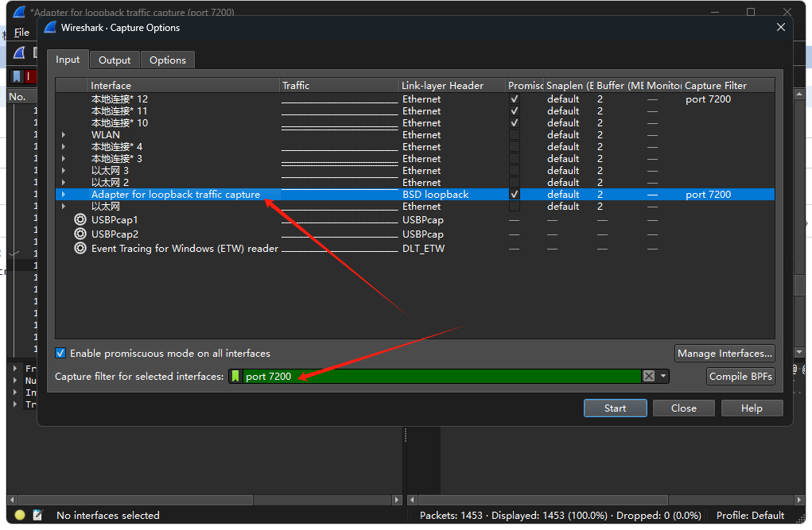Switch to the Output tab

coord(115,60)
